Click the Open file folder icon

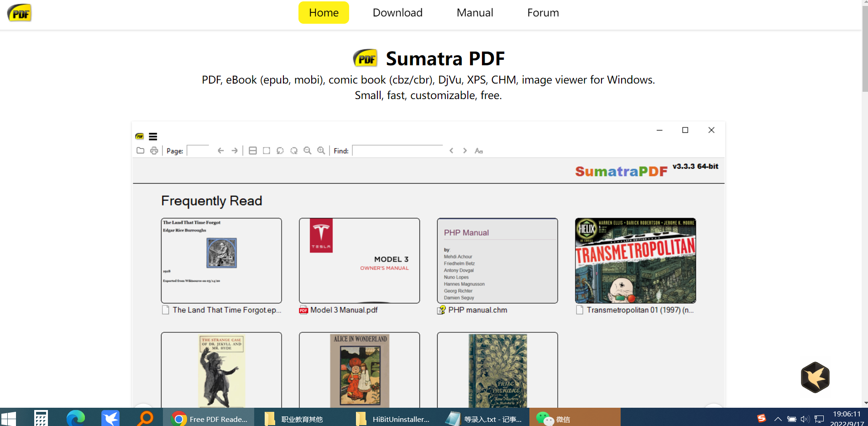tap(140, 151)
